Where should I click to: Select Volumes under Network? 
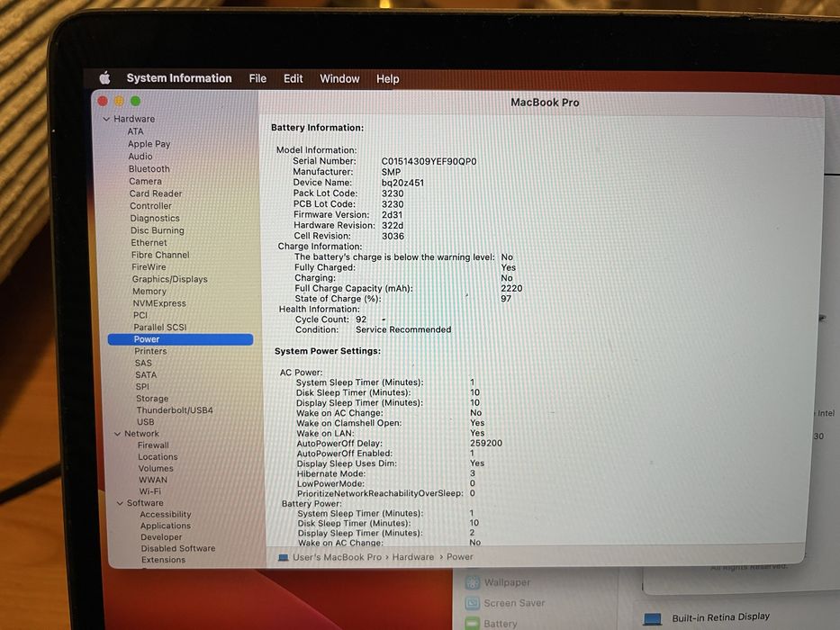pos(156,468)
